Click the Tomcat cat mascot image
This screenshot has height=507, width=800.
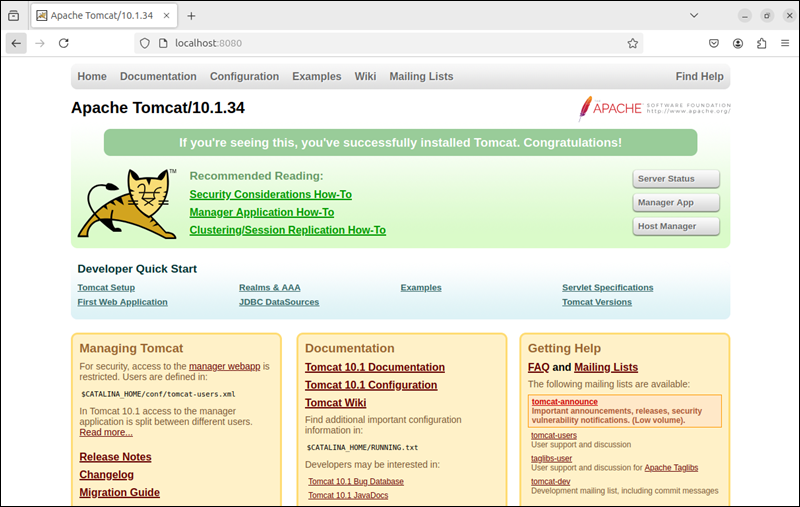[128, 204]
